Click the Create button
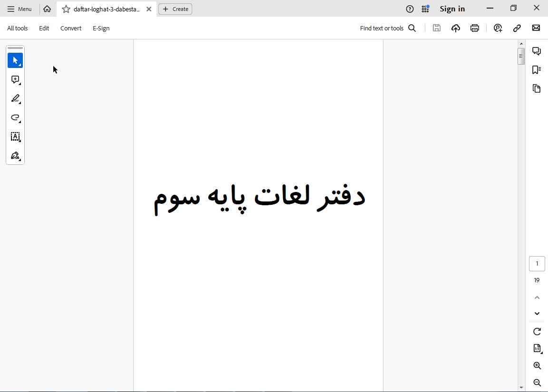The height and width of the screenshot is (392, 548). tap(175, 9)
